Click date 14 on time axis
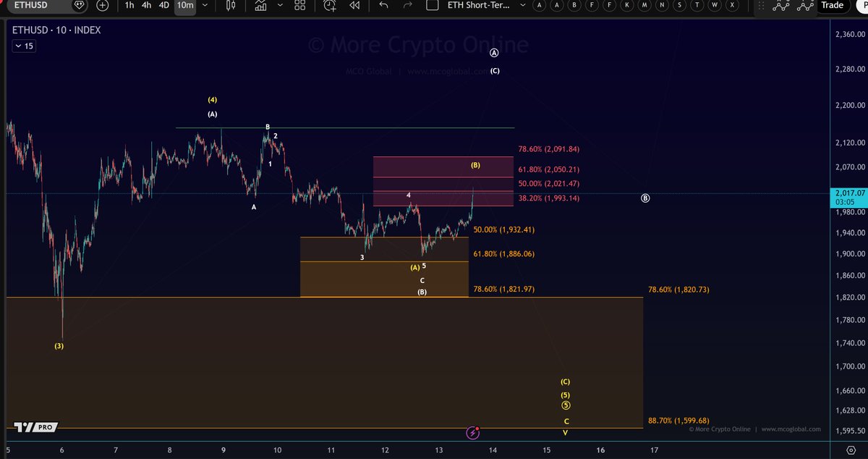Image resolution: width=868 pixels, height=459 pixels. coord(493,450)
